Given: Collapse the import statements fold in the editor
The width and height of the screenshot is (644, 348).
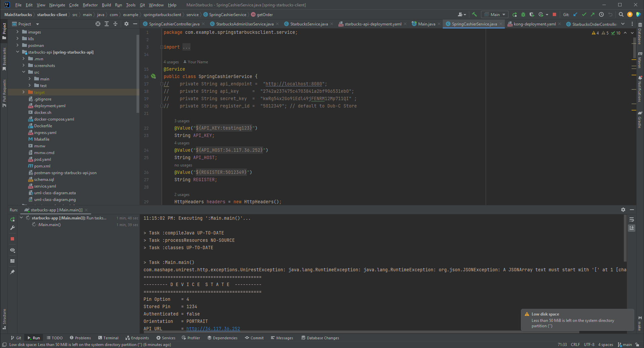Looking at the screenshot, I should coord(161,47).
